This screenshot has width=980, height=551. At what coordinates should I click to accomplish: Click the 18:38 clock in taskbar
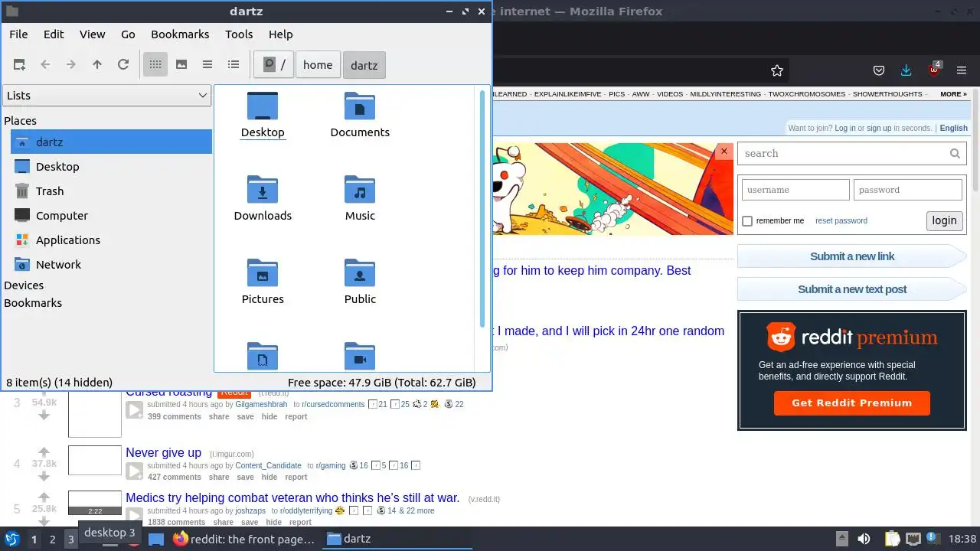(962, 539)
